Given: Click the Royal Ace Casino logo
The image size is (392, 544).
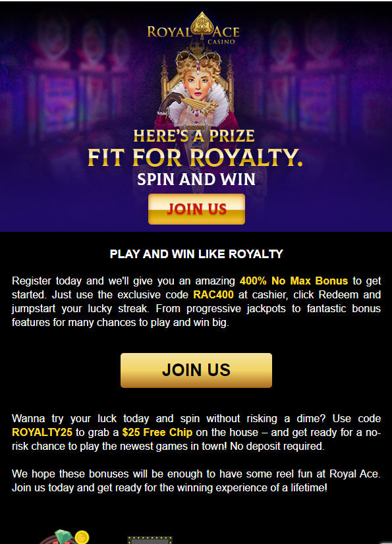Looking at the screenshot, I should point(194,29).
